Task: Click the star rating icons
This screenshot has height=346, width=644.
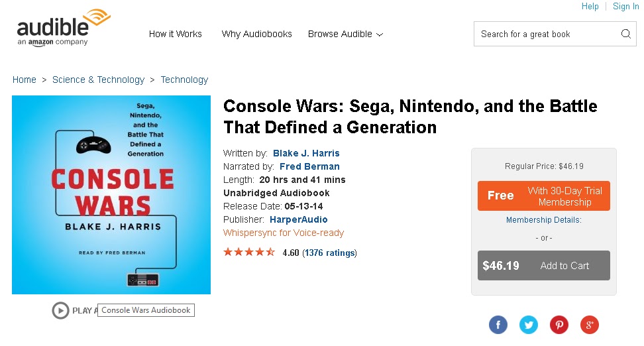Action: coord(249,253)
